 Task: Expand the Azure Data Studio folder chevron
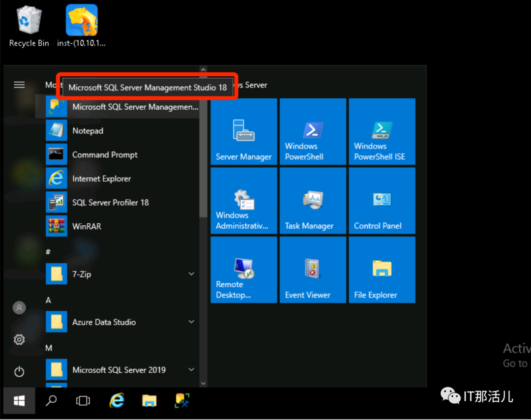tap(191, 322)
